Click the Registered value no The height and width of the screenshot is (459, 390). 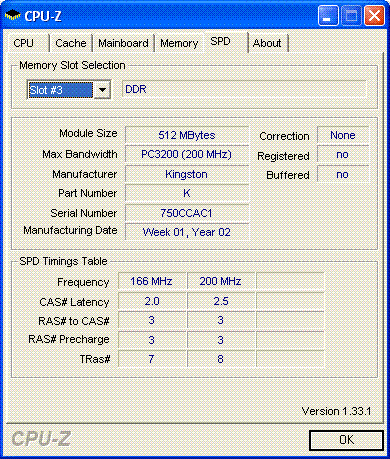tap(343, 155)
